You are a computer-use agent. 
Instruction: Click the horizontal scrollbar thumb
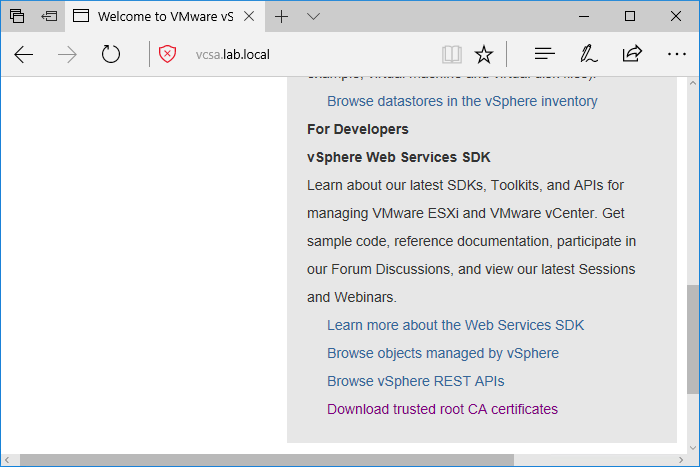click(x=267, y=460)
